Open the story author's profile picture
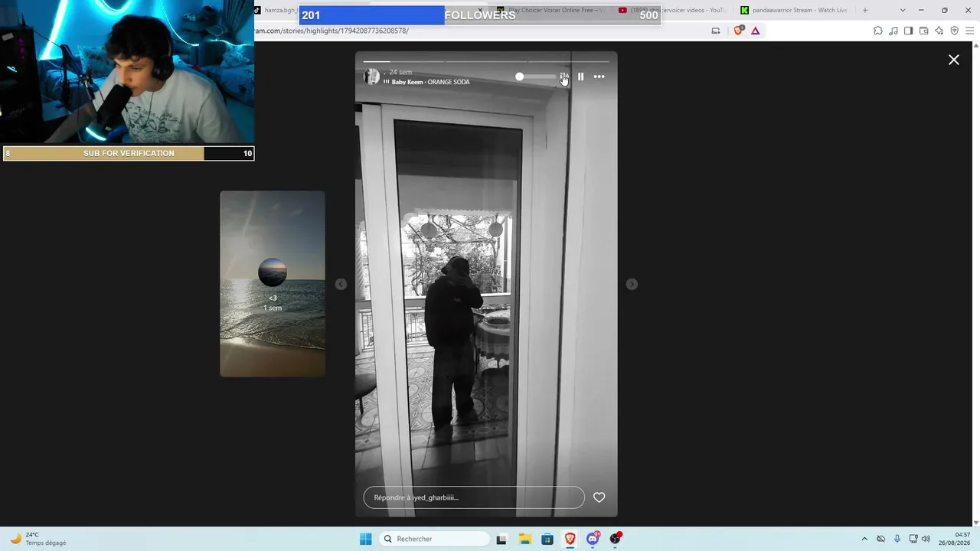Viewport: 980px width, 551px height. click(x=371, y=77)
